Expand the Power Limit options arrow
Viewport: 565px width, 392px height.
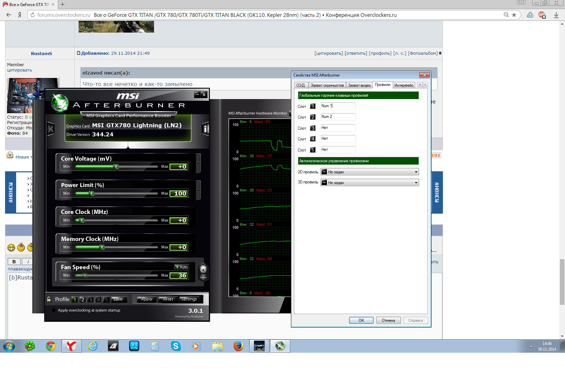click(x=198, y=190)
